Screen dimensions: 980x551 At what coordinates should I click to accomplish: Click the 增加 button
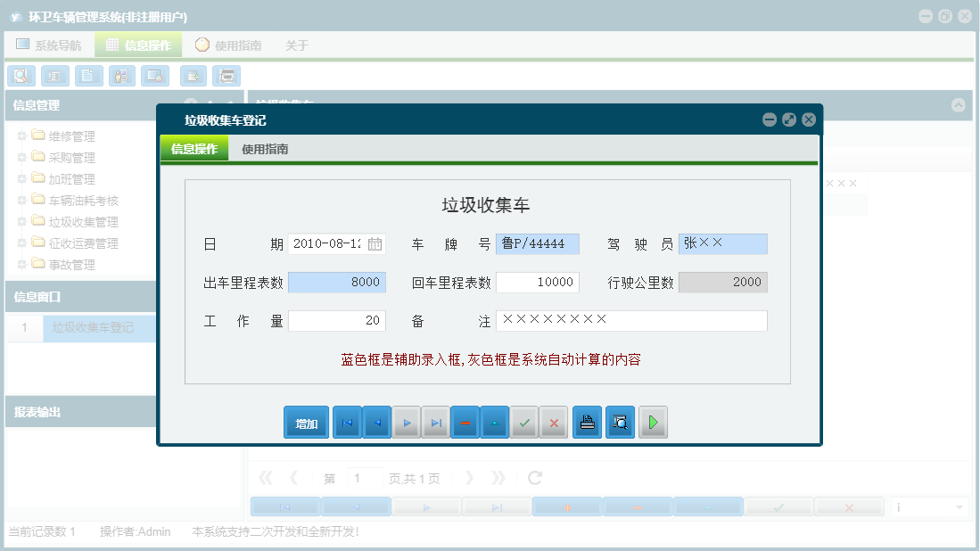[306, 422]
